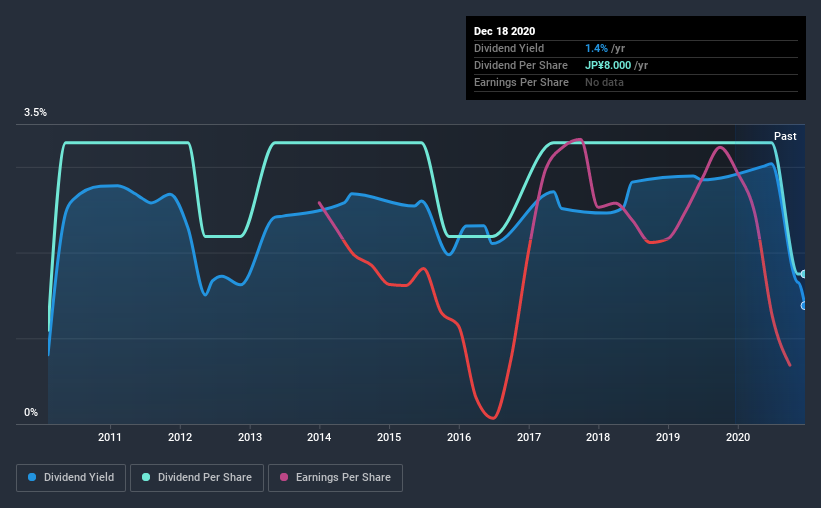Click the blue Dividend Yield legend dot
The height and width of the screenshot is (508, 821).
pyautogui.click(x=32, y=477)
